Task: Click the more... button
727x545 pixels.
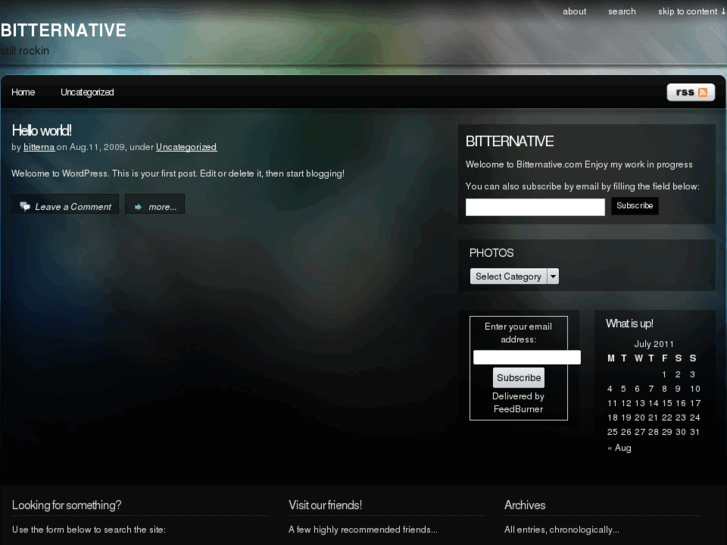Action: [155, 206]
